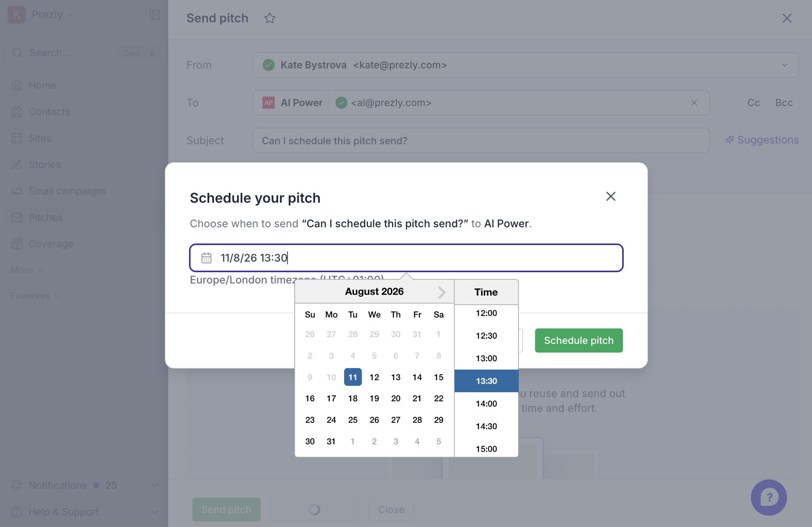The width and height of the screenshot is (812, 527).
Task: Favorite this pitch with the star icon
Action: click(270, 18)
